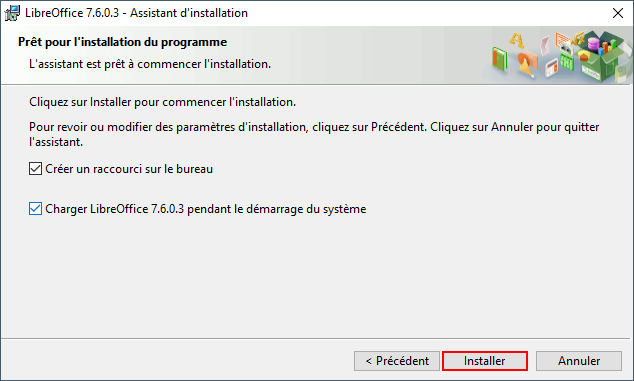The width and height of the screenshot is (634, 381).
Task: Cancel setup with the Annuler button
Action: (x=579, y=361)
